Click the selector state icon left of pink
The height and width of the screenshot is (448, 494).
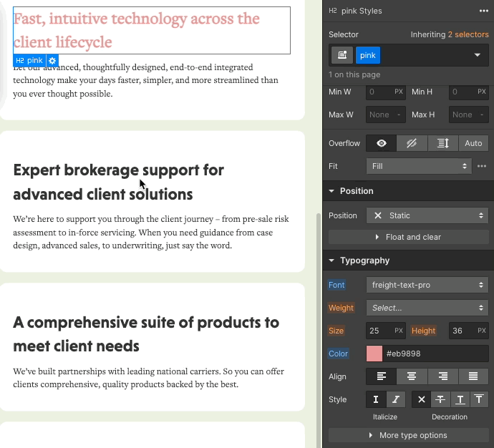[x=342, y=55]
